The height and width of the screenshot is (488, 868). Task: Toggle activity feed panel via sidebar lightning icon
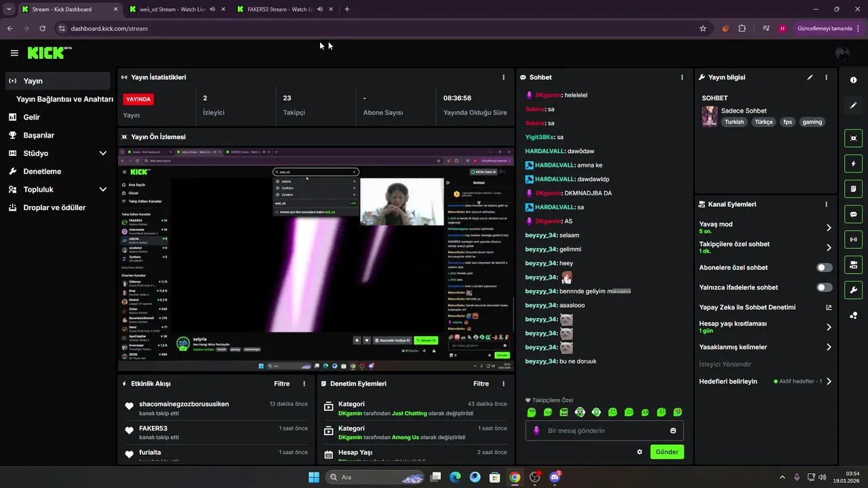coord(853,163)
